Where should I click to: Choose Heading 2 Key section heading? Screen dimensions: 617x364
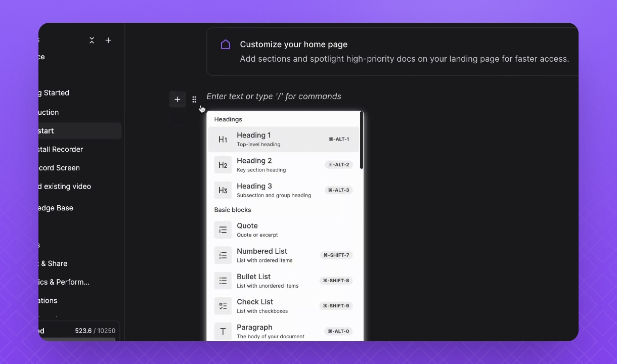(283, 165)
